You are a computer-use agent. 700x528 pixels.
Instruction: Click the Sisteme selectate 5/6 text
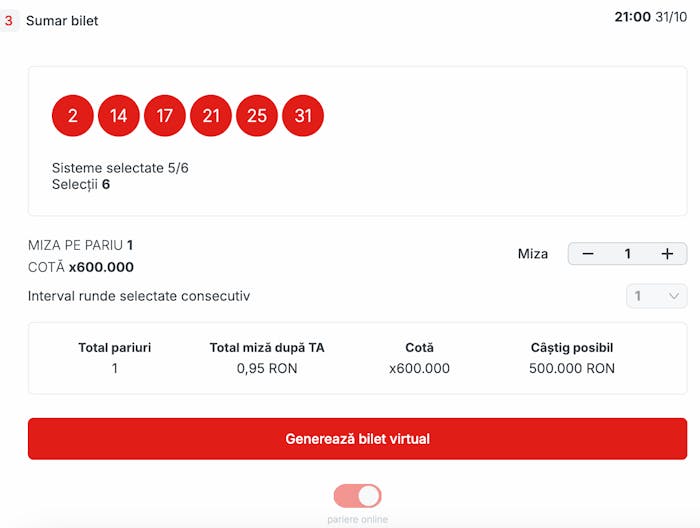(120, 168)
